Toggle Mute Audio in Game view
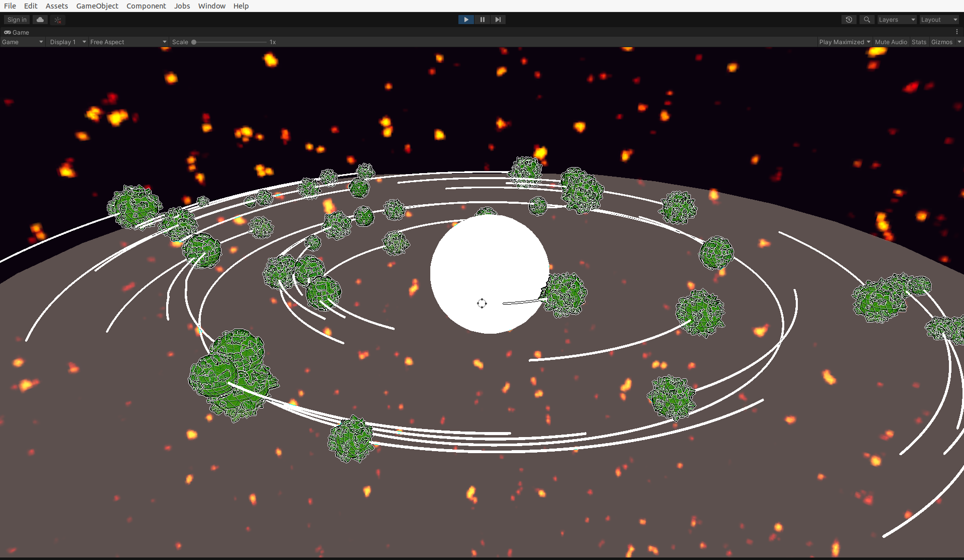The width and height of the screenshot is (964, 560). pos(891,42)
